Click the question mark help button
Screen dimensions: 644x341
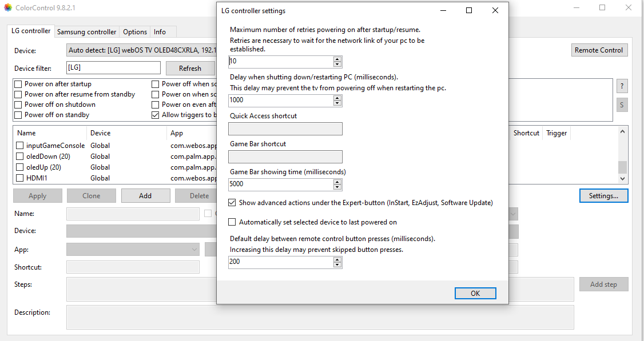(622, 86)
